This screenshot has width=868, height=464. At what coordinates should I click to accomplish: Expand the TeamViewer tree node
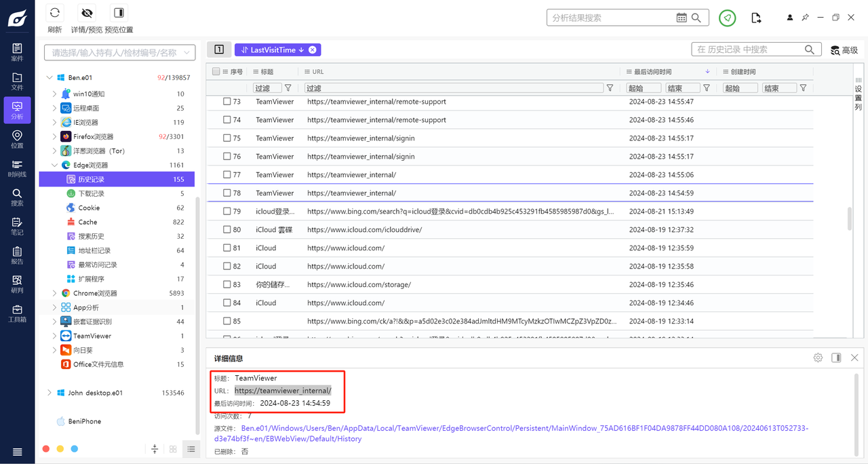[x=55, y=336]
